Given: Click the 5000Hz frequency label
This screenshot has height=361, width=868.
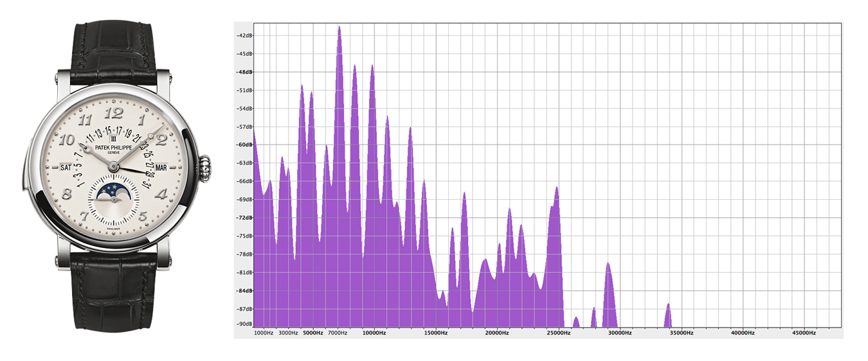Looking at the screenshot, I should 312,333.
